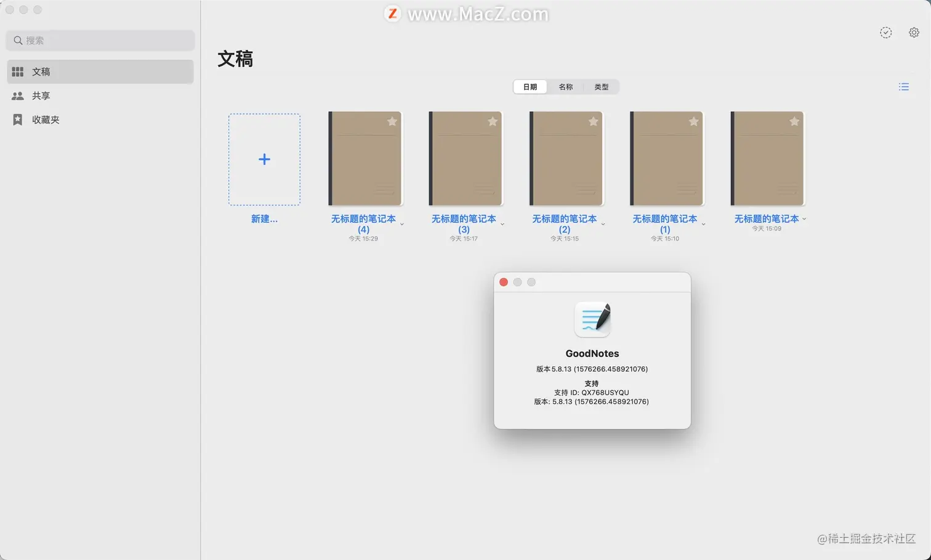
Task: Expand options chevron for 无标题的笔记本 (3)
Action: tap(502, 225)
